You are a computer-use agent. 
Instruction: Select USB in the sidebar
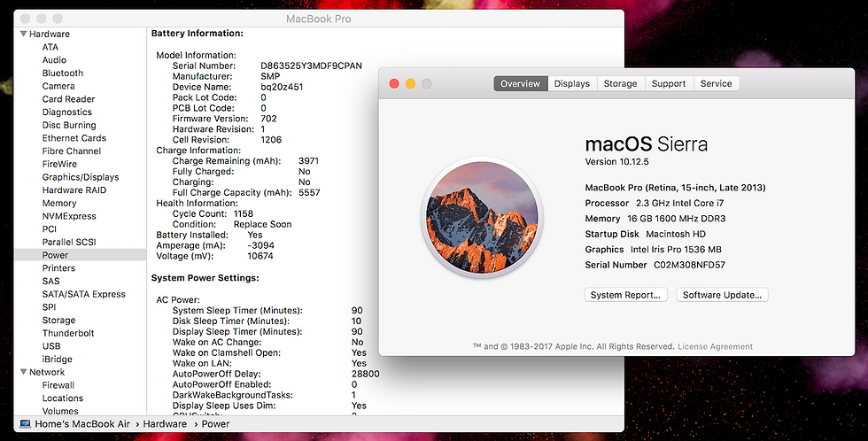51,346
